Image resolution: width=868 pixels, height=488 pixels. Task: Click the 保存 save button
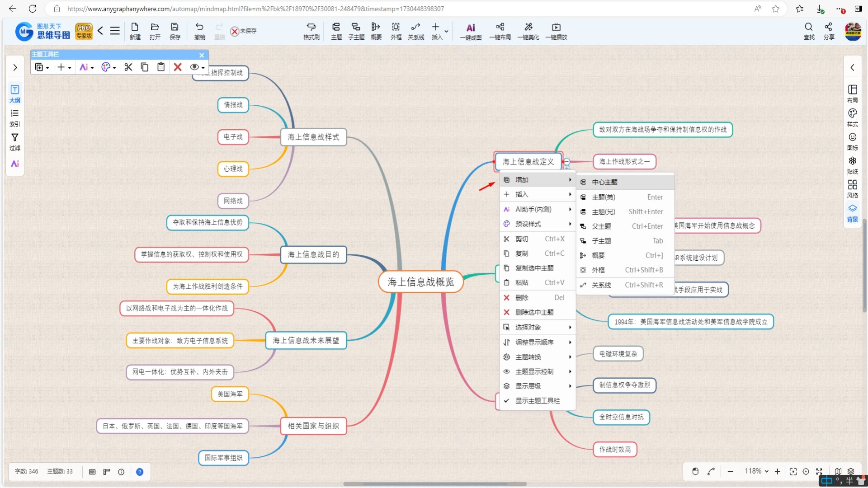point(175,31)
